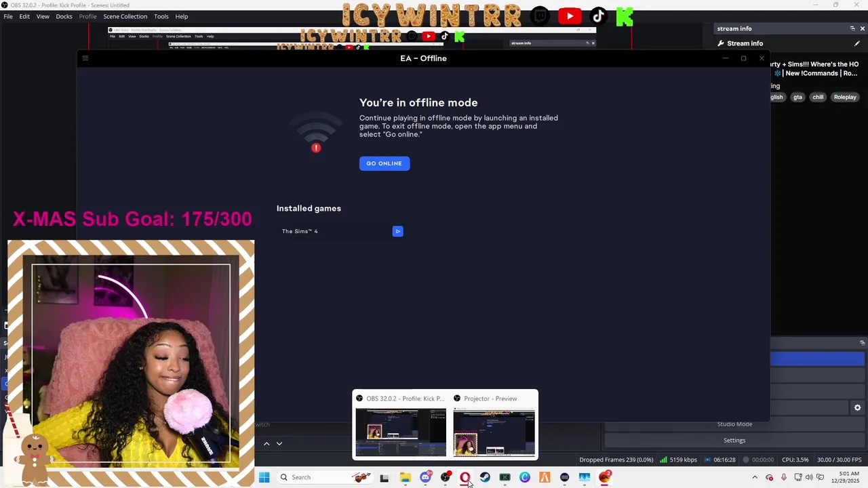Select the gta stream tag
Viewport: 868px width, 488px height.
(x=797, y=97)
